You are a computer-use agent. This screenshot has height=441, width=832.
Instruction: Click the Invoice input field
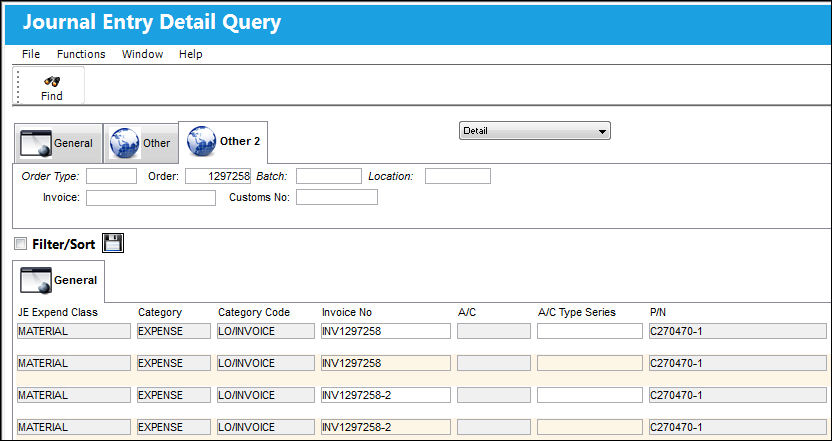[x=151, y=198]
